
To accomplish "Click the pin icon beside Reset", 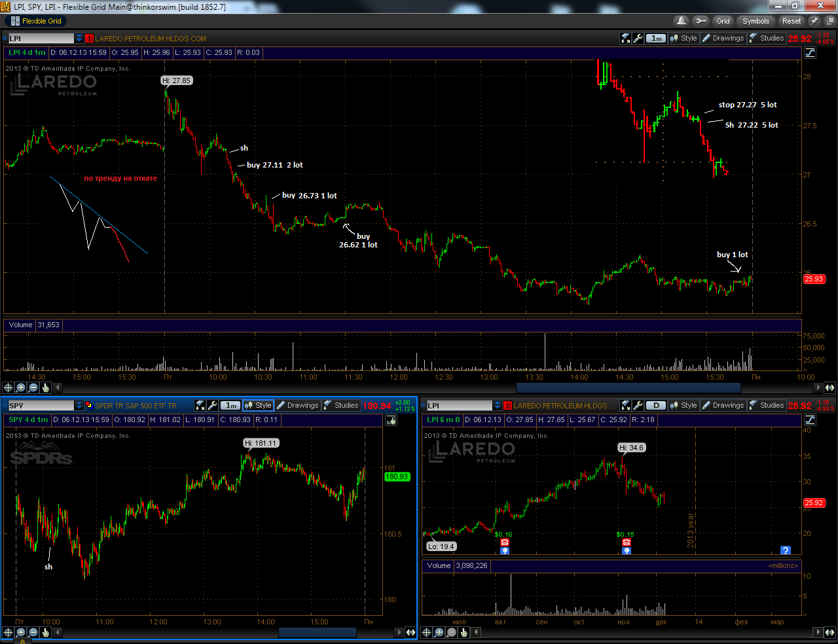I will pyautogui.click(x=814, y=21).
